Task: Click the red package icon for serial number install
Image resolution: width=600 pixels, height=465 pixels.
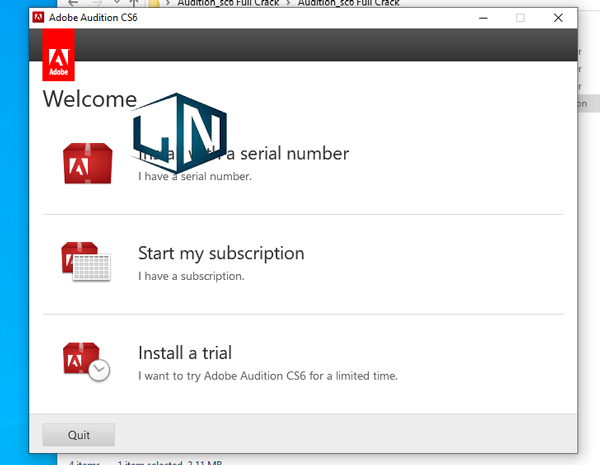Action: (x=88, y=163)
